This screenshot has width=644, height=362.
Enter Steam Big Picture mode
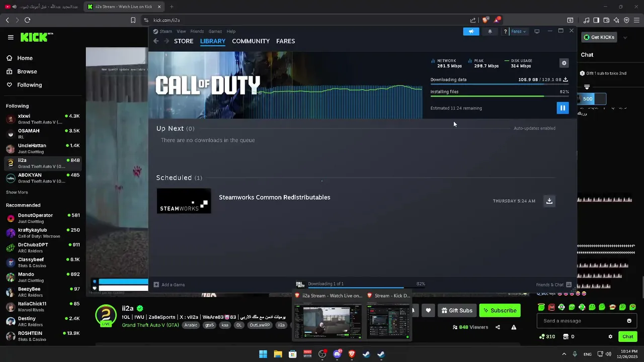[537, 31]
